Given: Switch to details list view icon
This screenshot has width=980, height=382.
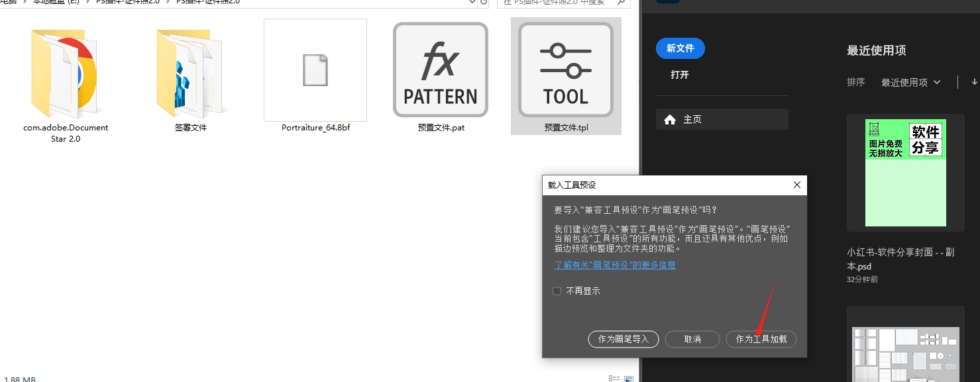Looking at the screenshot, I should (x=614, y=378).
